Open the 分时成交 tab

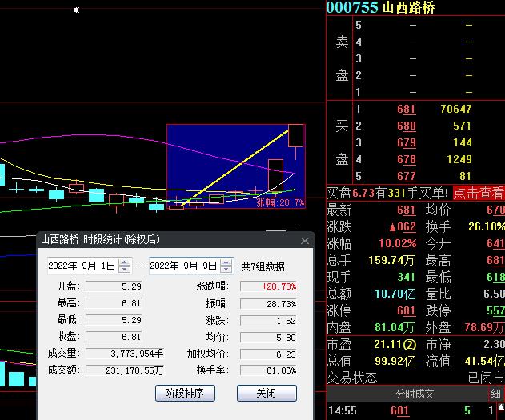click(x=415, y=394)
